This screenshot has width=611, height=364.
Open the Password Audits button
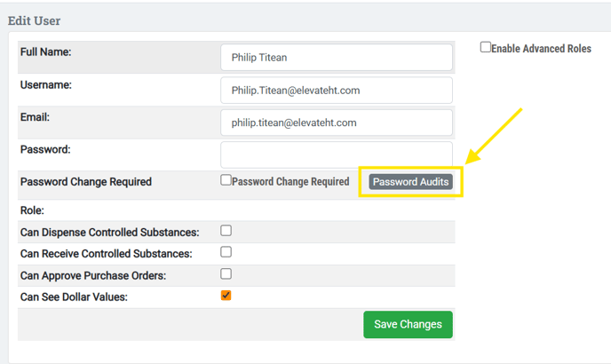pos(411,182)
